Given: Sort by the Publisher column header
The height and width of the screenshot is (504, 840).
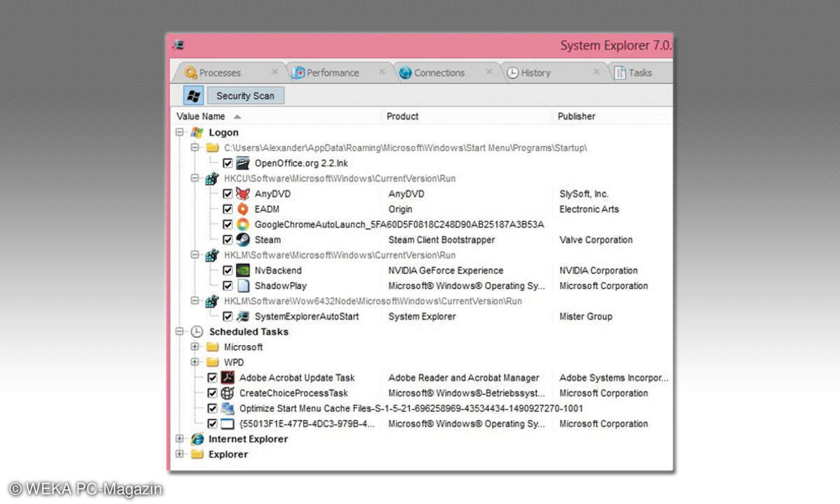Looking at the screenshot, I should point(612,116).
